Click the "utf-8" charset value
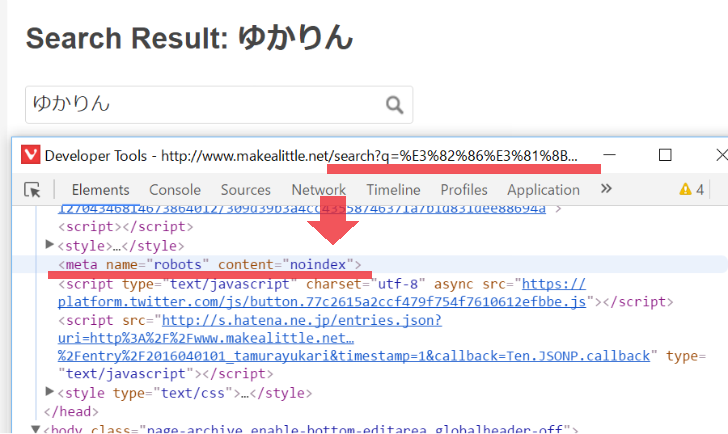Image resolution: width=728 pixels, height=434 pixels. (397, 284)
